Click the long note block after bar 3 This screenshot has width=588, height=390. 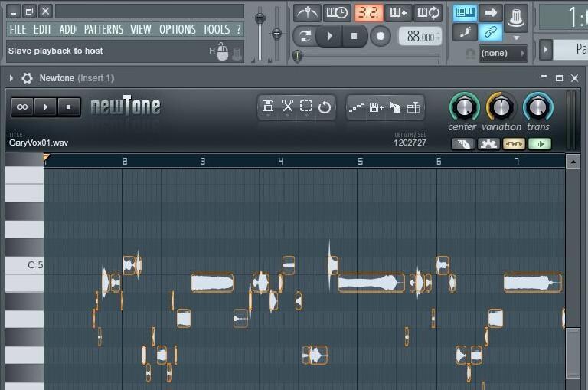(212, 283)
